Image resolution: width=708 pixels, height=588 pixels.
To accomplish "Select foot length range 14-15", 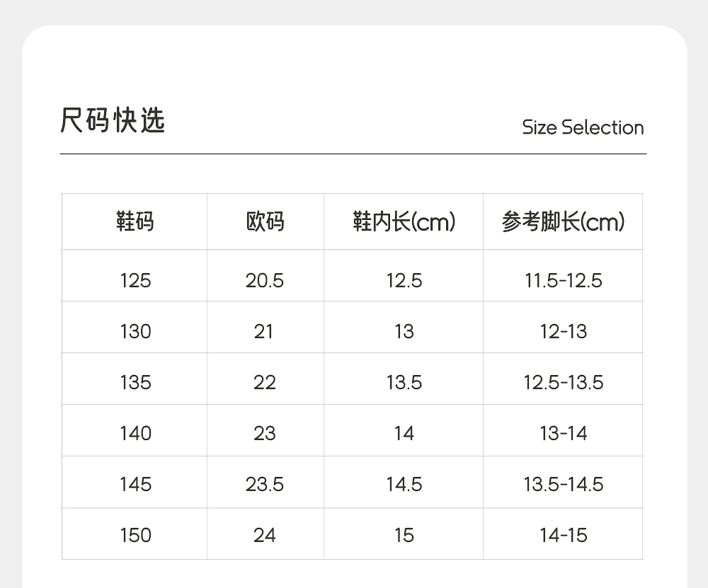I will pyautogui.click(x=563, y=536).
